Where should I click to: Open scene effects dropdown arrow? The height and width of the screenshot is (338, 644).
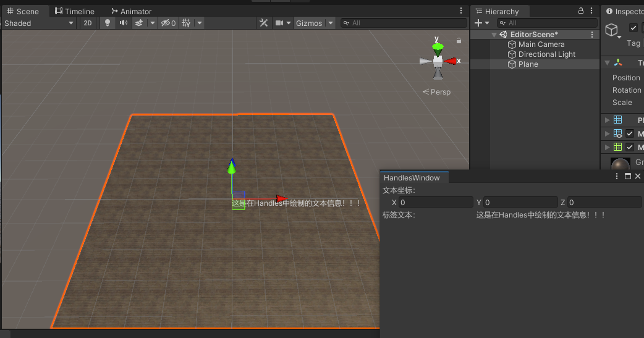(153, 23)
